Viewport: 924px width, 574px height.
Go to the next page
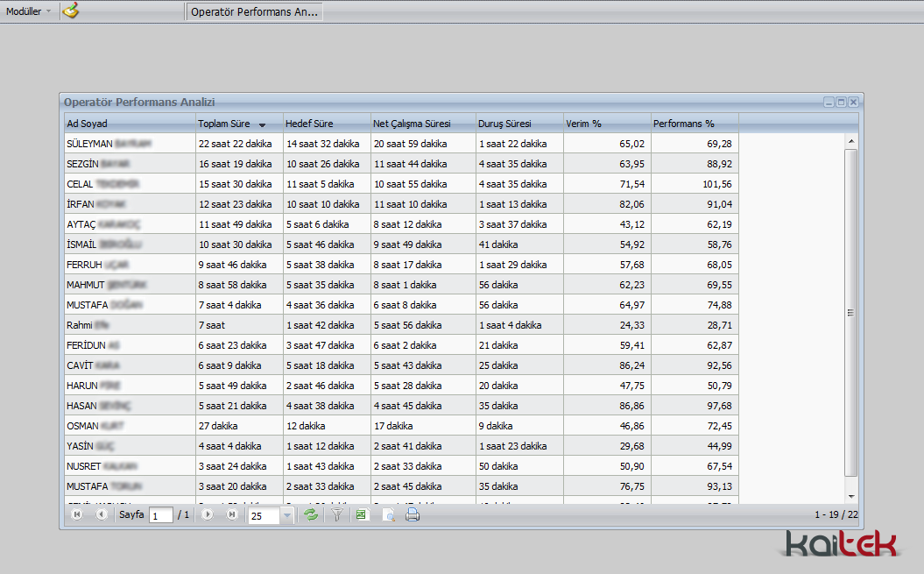tap(208, 515)
